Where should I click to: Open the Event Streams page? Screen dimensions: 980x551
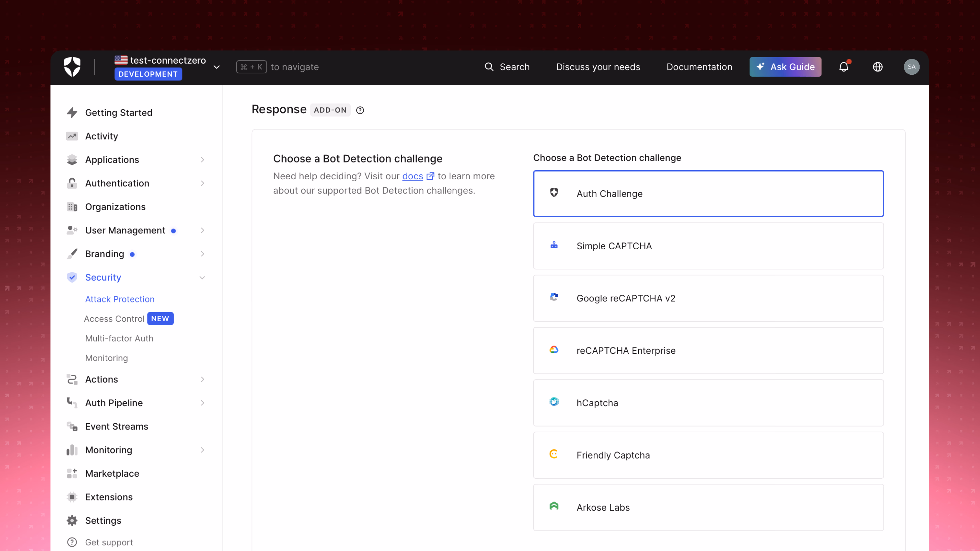click(x=117, y=427)
